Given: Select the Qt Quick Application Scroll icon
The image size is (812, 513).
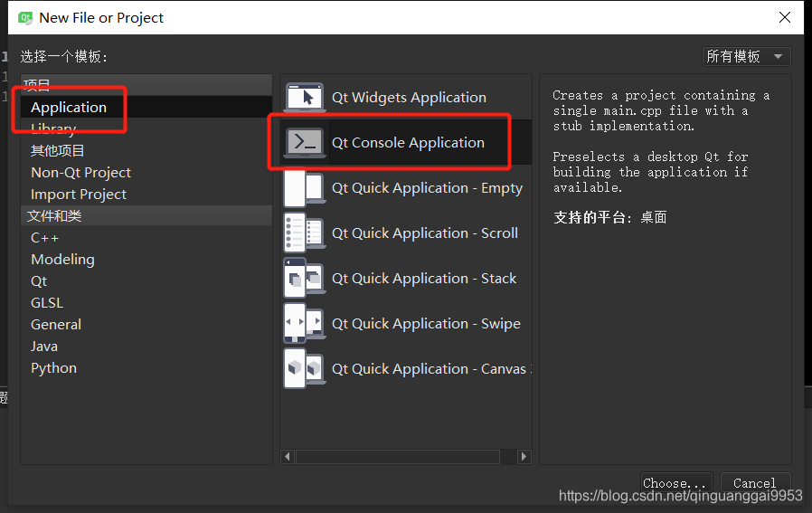Looking at the screenshot, I should coord(305,233).
